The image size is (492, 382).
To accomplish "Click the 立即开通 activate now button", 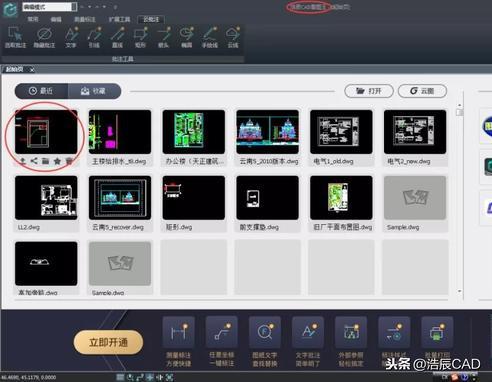I will pos(108,342).
